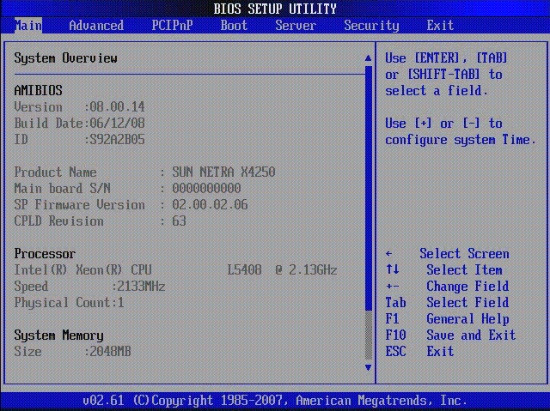
Task: Click the F10 Save and Exit hint
Action: pyautogui.click(x=451, y=335)
